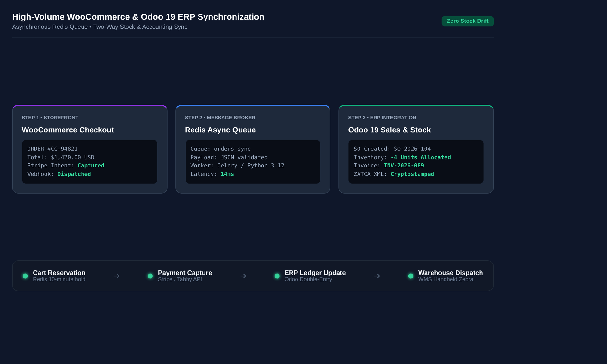607x364 pixels.
Task: Click the Dispatched webhook status
Action: [74, 174]
